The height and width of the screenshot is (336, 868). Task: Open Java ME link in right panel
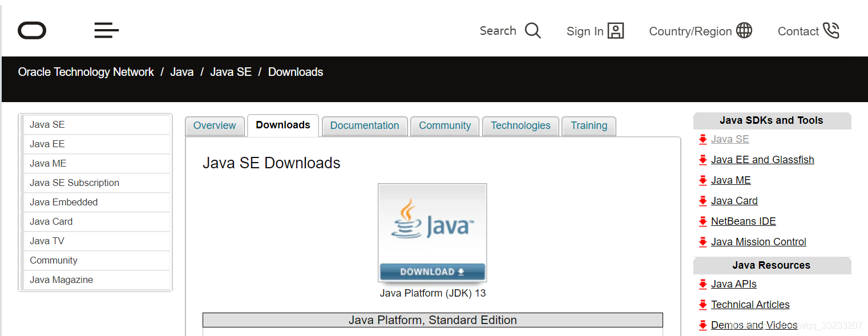(x=731, y=180)
